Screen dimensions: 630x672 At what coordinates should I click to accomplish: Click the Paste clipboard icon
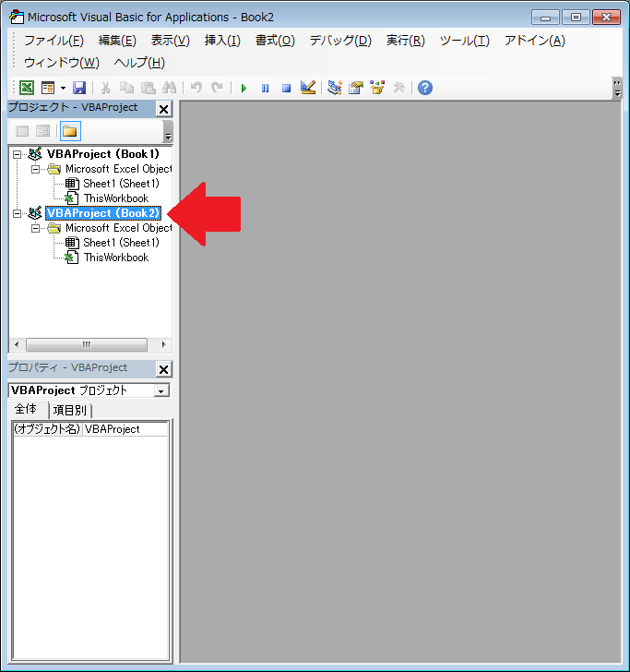pyautogui.click(x=149, y=88)
